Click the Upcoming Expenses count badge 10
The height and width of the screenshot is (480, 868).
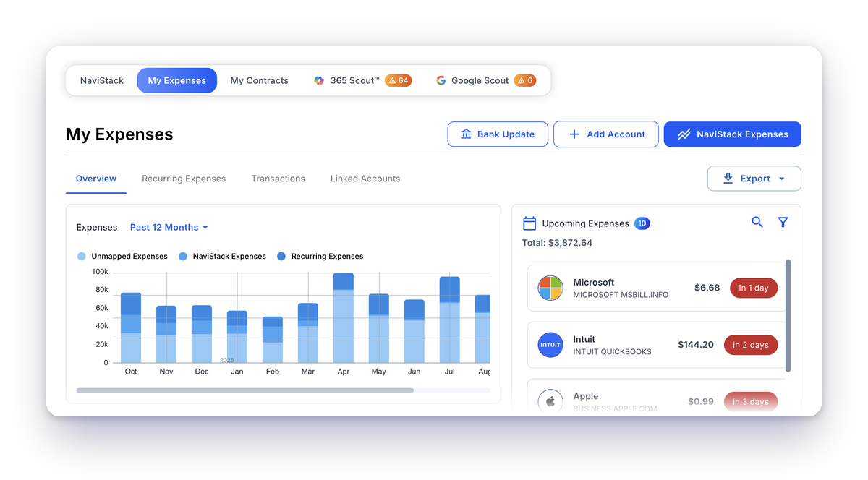642,223
